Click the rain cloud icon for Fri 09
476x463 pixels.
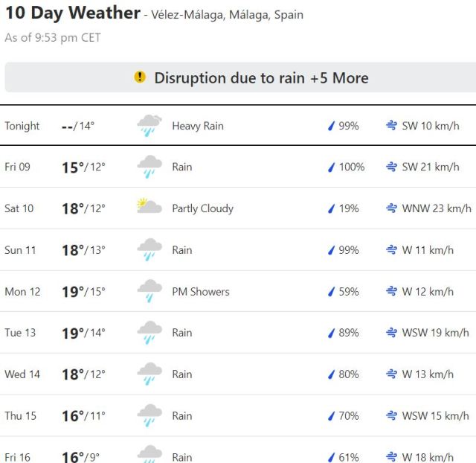pos(149,167)
